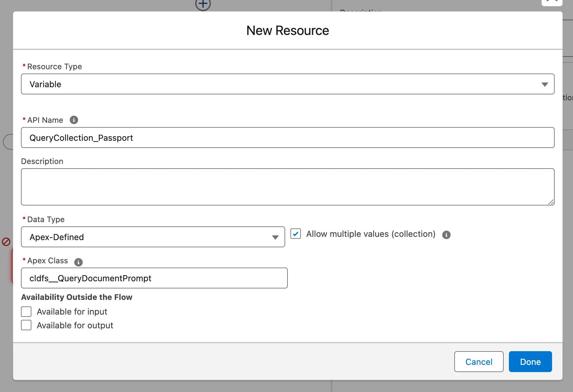Click the red prohibited error icon
Viewport: 573px width, 392px height.
click(6, 242)
